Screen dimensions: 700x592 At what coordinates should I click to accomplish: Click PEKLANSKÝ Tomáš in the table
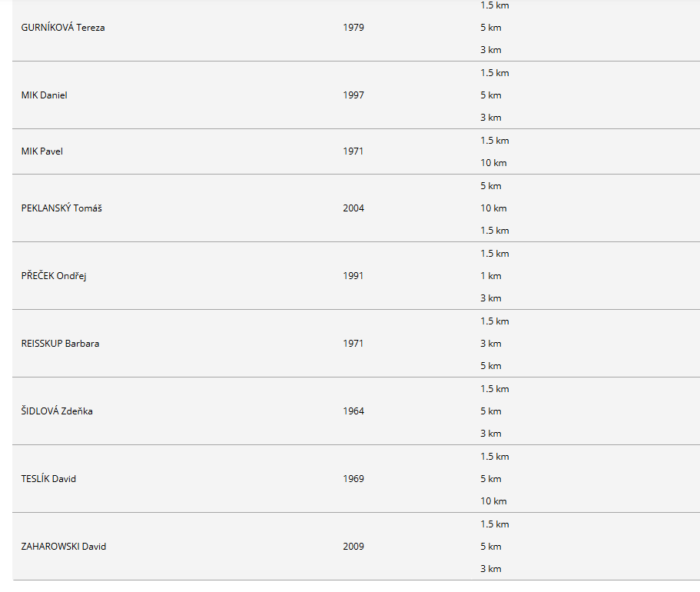61,208
